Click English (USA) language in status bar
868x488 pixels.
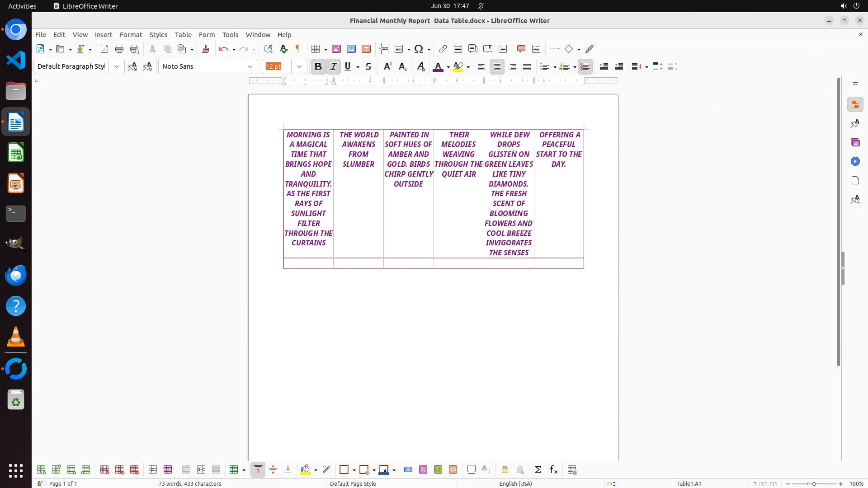click(515, 483)
